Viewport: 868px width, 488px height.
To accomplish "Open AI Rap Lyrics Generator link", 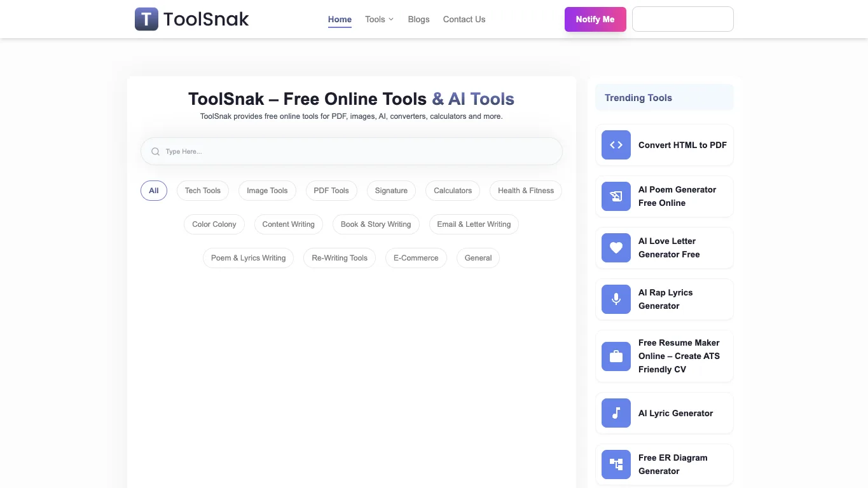I will pyautogui.click(x=666, y=299).
